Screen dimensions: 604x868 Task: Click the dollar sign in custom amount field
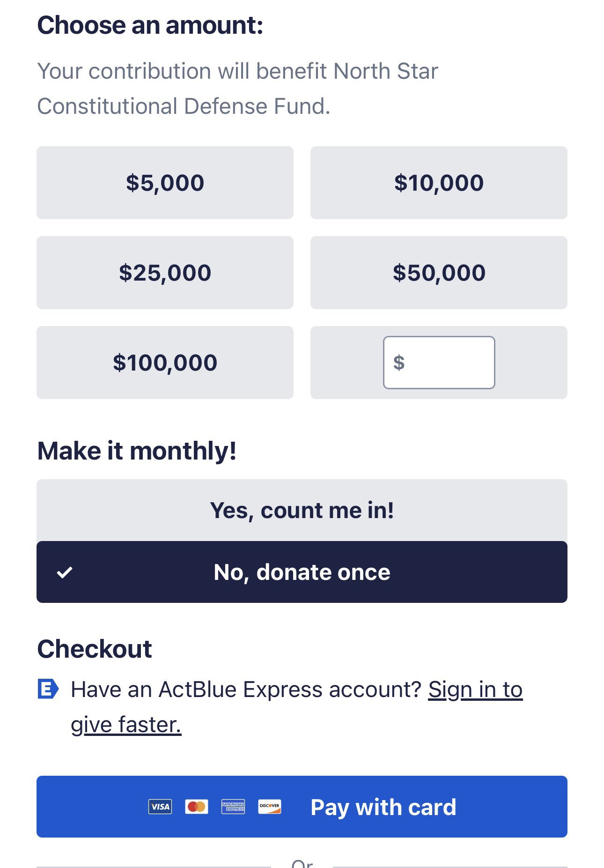coord(399,363)
